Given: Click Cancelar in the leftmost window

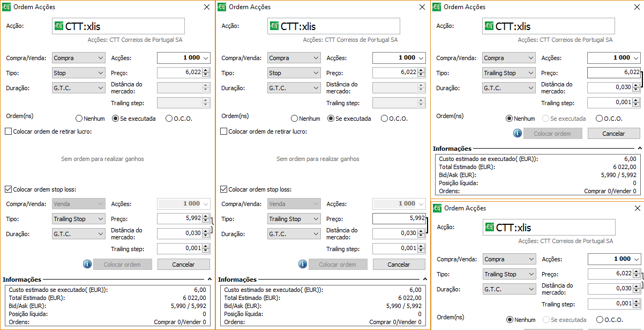Looking at the screenshot, I should (184, 265).
